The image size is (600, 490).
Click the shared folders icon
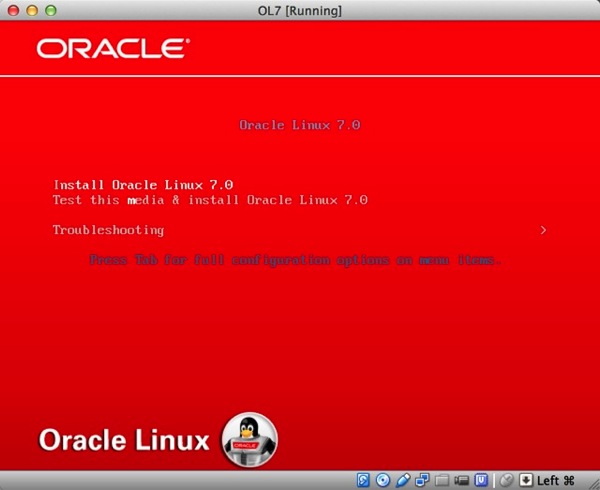click(441, 480)
